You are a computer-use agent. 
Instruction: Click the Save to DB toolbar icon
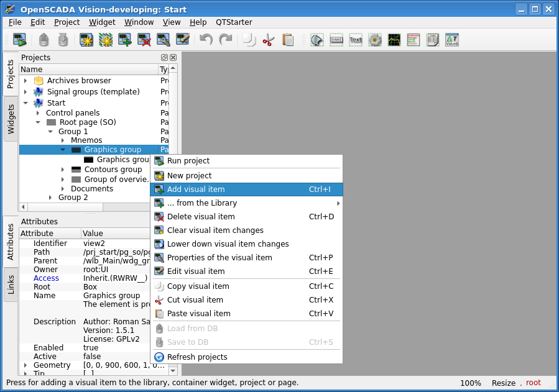point(63,40)
